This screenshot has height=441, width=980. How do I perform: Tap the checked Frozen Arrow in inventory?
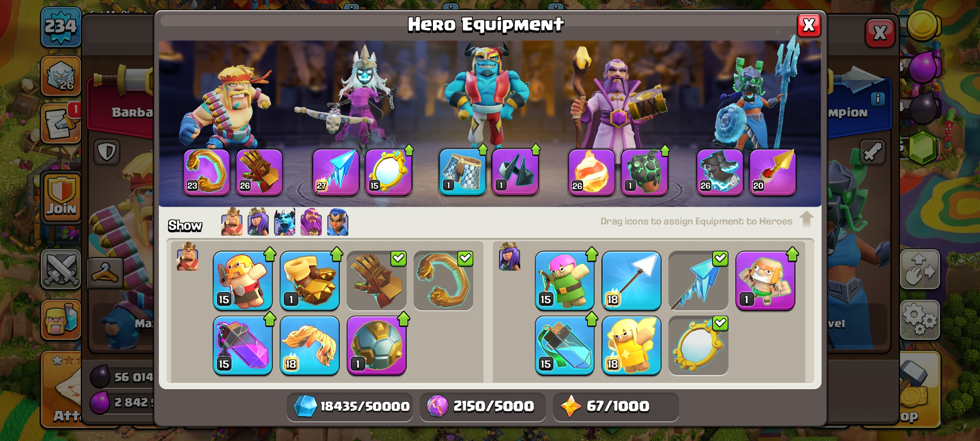pos(698,281)
